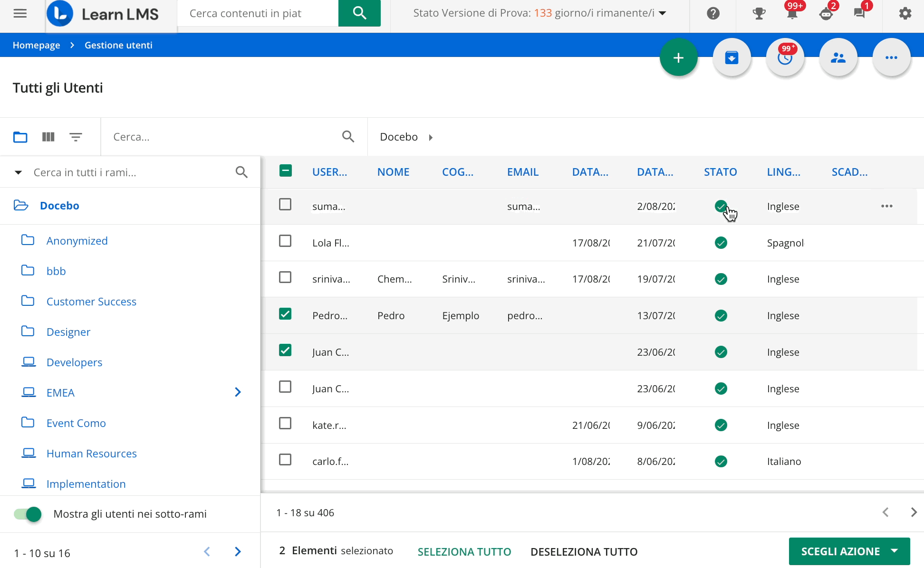
Task: Open the Developers branch
Action: click(74, 362)
